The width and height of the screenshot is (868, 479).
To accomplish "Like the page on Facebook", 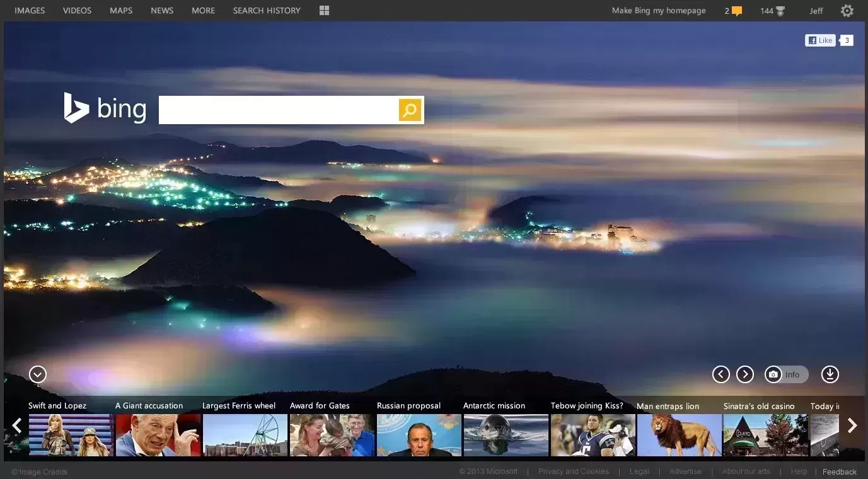I will pyautogui.click(x=819, y=40).
